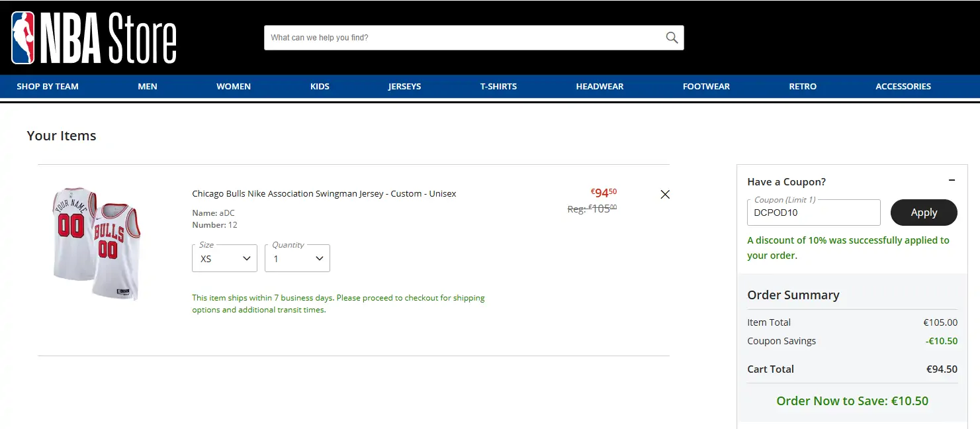Go to Accessories category
980x429 pixels.
[903, 86]
